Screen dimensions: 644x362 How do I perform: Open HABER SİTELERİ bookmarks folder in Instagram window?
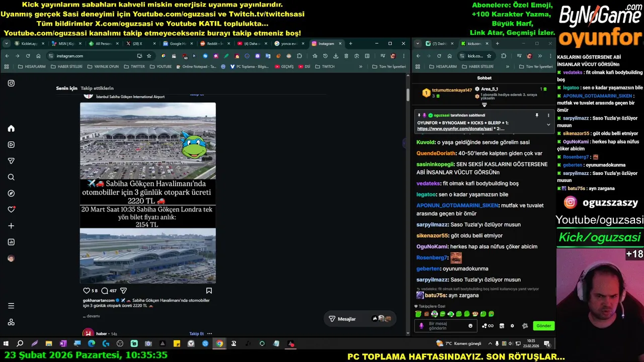66,66
